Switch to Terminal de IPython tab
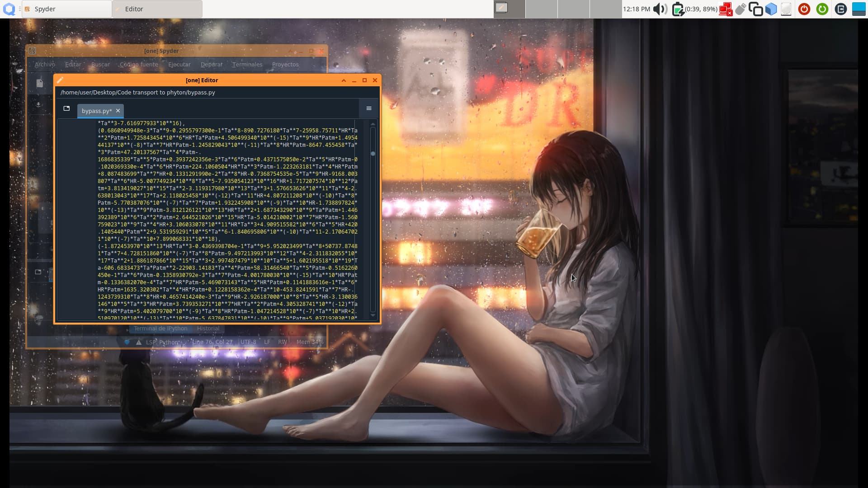Image resolution: width=868 pixels, height=488 pixels. coord(160,328)
